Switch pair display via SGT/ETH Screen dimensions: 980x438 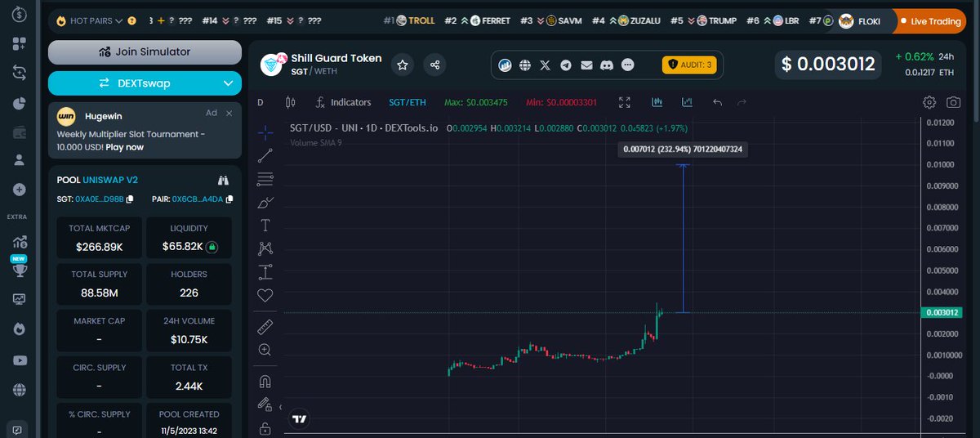pyautogui.click(x=408, y=102)
